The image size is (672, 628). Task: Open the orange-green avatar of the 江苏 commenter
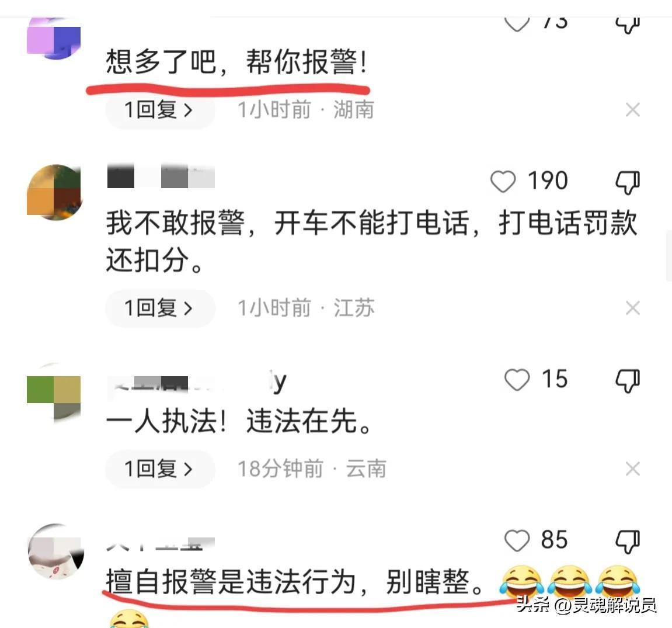54,192
